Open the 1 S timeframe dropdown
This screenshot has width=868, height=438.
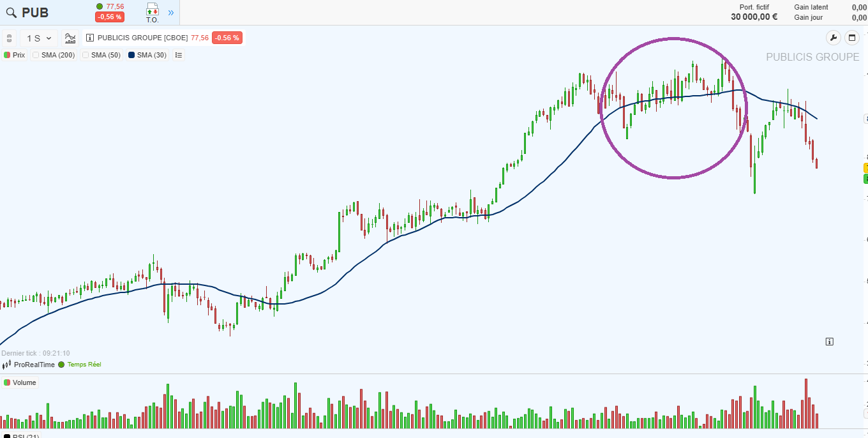click(x=38, y=38)
